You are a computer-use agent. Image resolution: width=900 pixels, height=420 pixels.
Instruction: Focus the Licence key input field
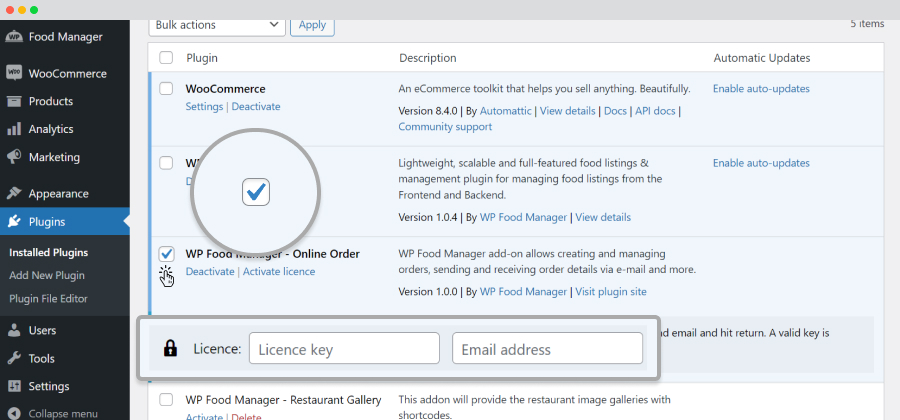344,348
